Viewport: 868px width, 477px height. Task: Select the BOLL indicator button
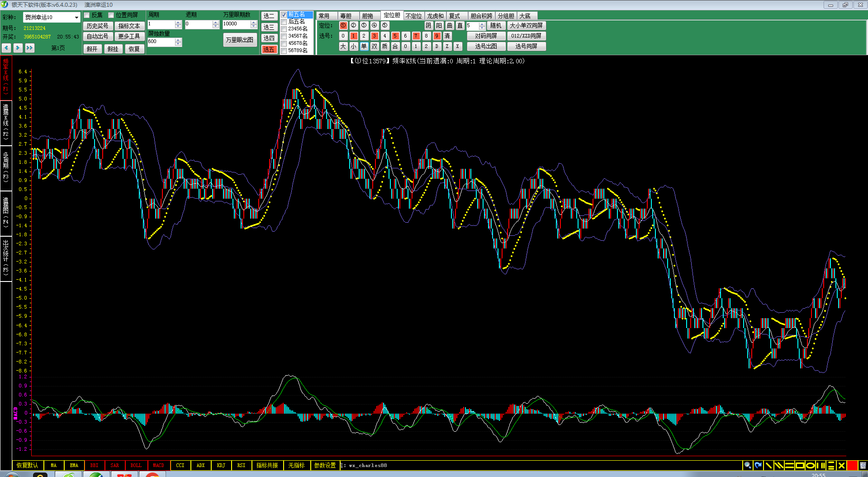[136, 465]
